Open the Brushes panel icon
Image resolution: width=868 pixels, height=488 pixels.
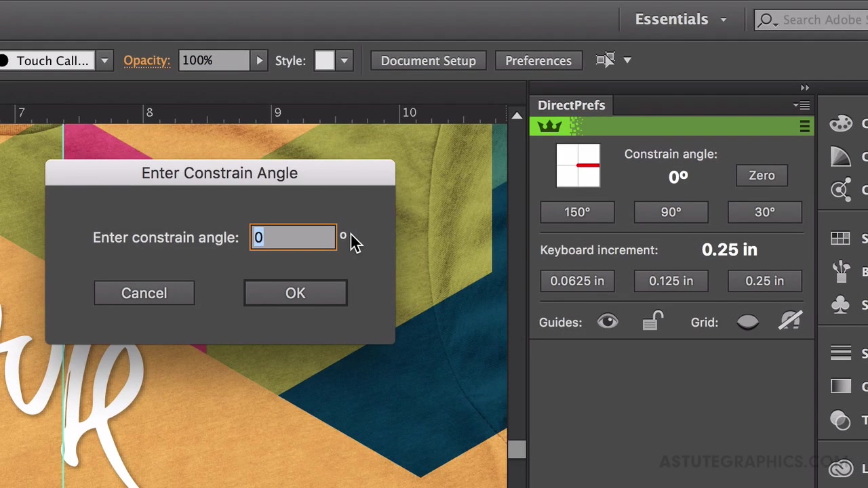(x=841, y=271)
